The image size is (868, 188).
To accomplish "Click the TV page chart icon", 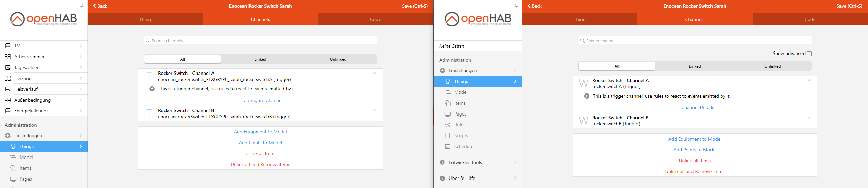I will [8, 46].
